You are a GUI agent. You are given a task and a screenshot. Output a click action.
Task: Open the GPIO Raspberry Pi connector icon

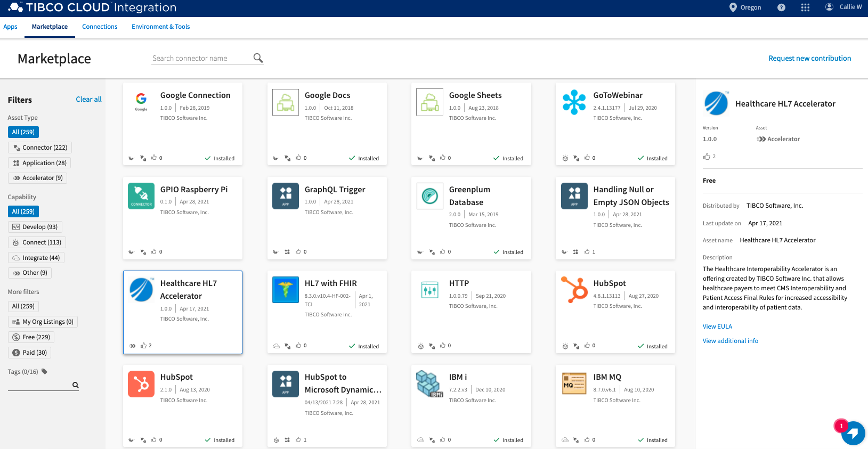tap(141, 196)
